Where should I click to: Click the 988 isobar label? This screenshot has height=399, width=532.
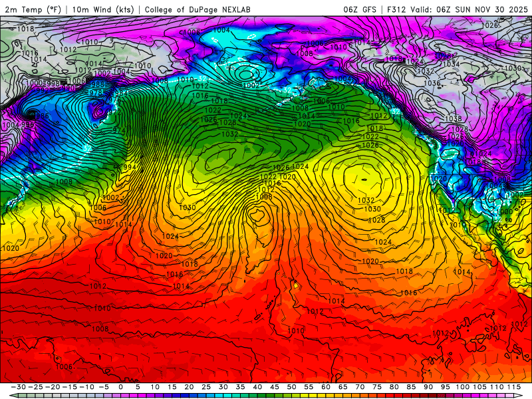click(x=97, y=84)
